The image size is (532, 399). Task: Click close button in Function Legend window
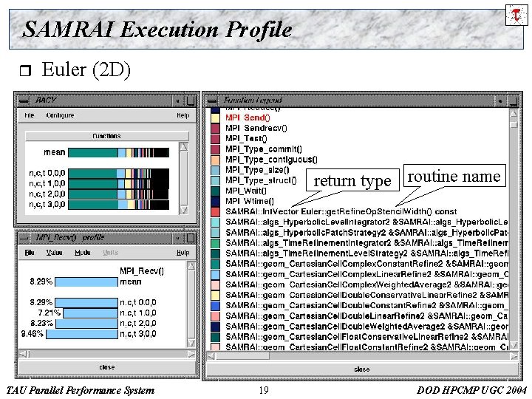coord(362,369)
